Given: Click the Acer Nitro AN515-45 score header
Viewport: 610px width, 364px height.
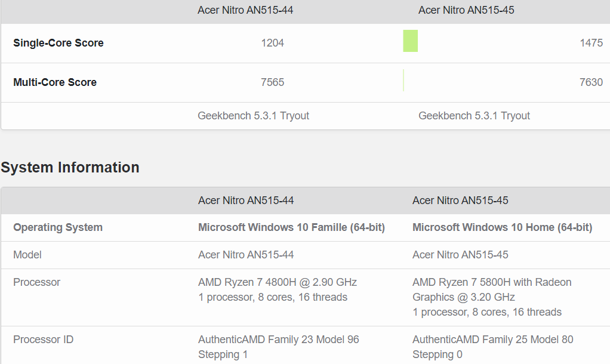Looking at the screenshot, I should click(466, 10).
